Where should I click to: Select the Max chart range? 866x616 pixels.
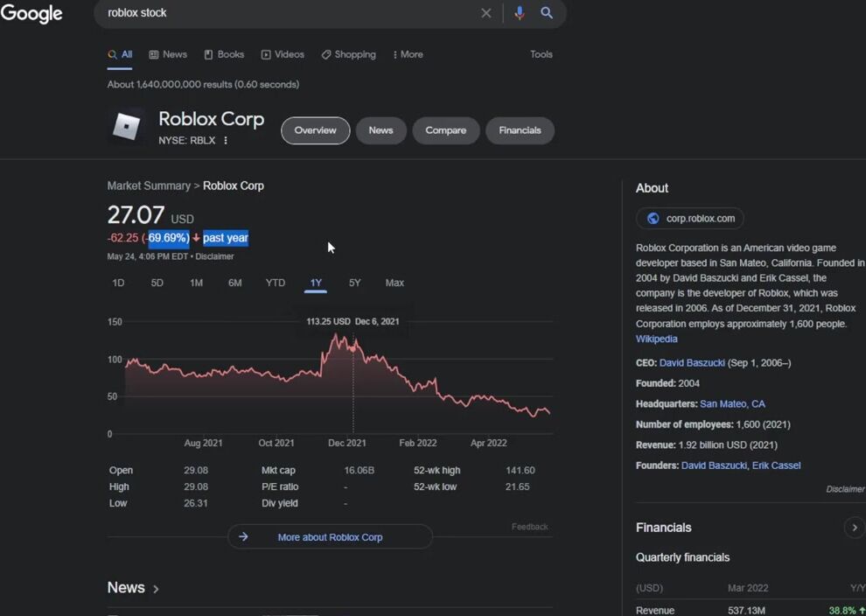tap(395, 283)
